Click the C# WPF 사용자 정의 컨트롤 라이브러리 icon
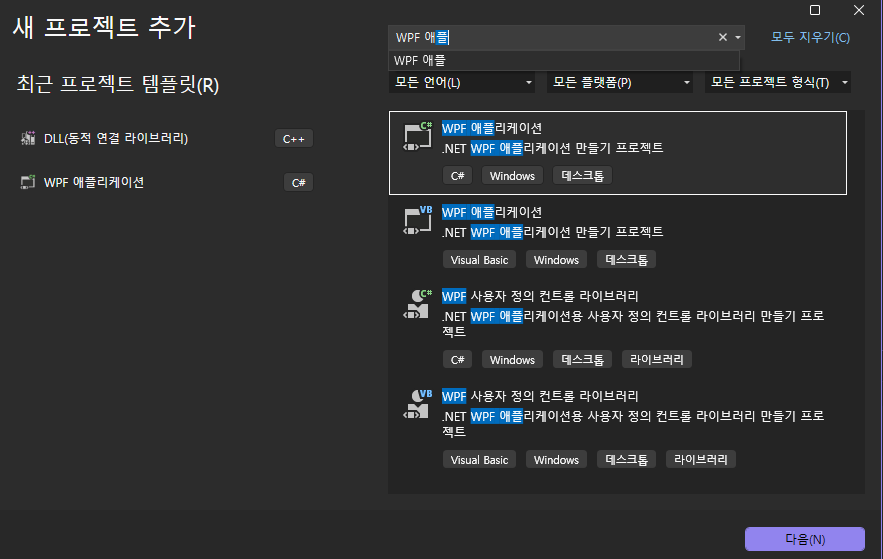 [418, 305]
